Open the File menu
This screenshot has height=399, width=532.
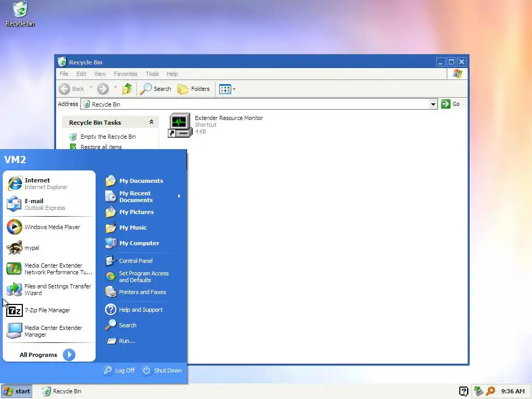pyautogui.click(x=64, y=74)
